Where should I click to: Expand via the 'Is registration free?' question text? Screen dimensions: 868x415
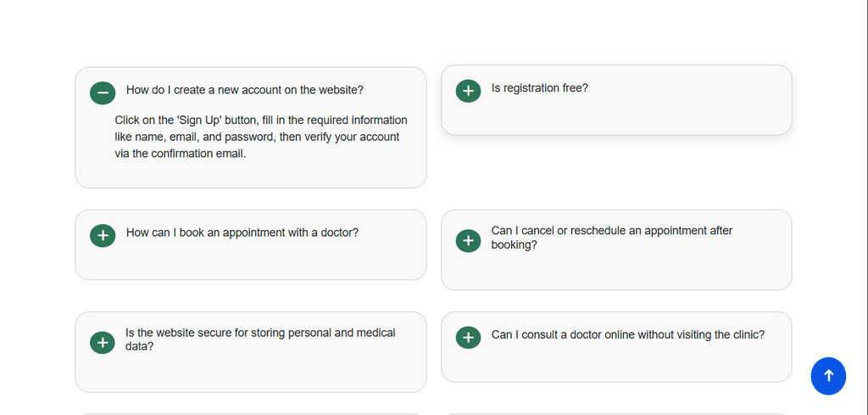(540, 87)
